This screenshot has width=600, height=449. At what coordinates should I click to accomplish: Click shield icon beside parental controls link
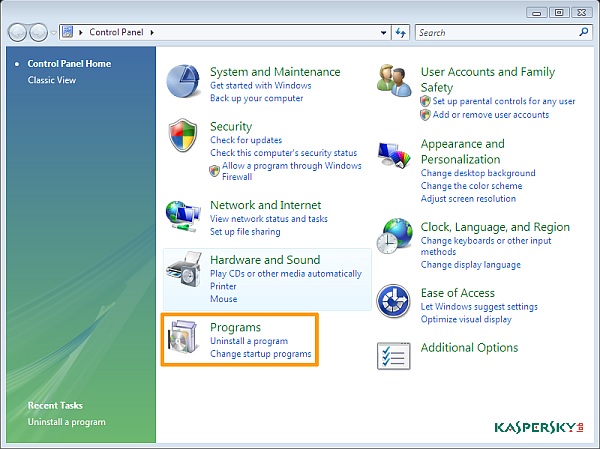[x=425, y=101]
